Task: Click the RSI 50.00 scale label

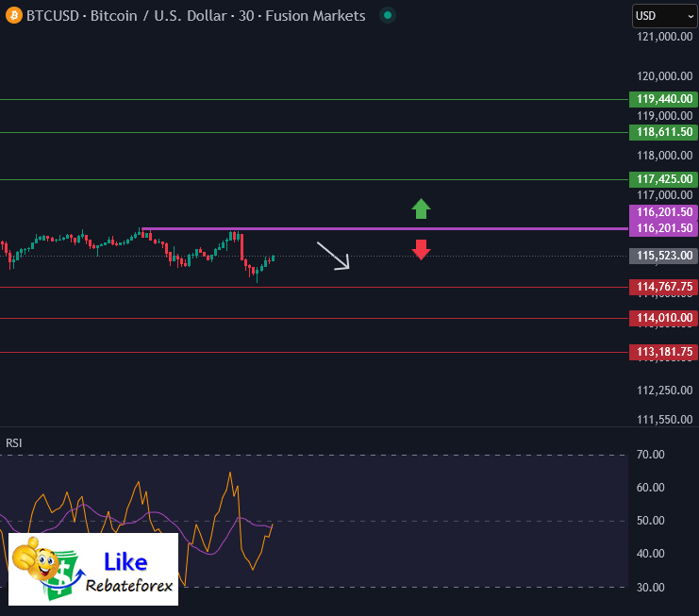Action: 650,521
